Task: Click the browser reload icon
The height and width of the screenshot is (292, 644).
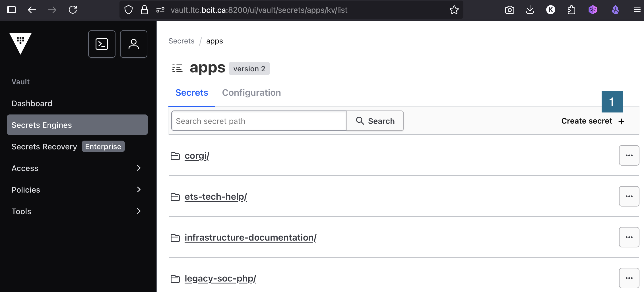Action: point(73,10)
